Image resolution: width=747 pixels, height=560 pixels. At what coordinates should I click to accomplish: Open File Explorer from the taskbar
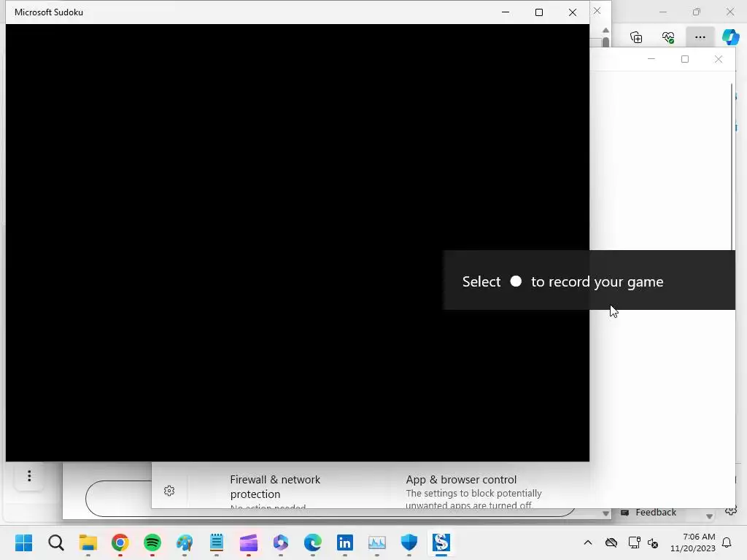pos(88,542)
